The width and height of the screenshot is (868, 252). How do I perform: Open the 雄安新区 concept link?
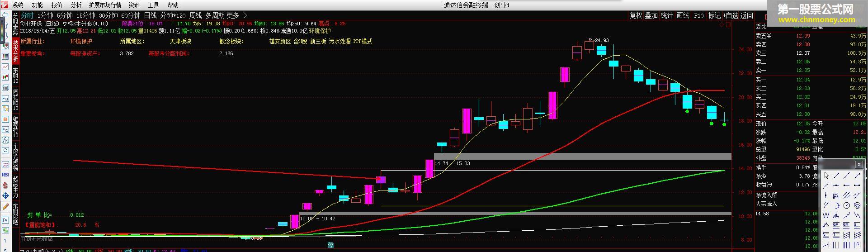(x=280, y=41)
